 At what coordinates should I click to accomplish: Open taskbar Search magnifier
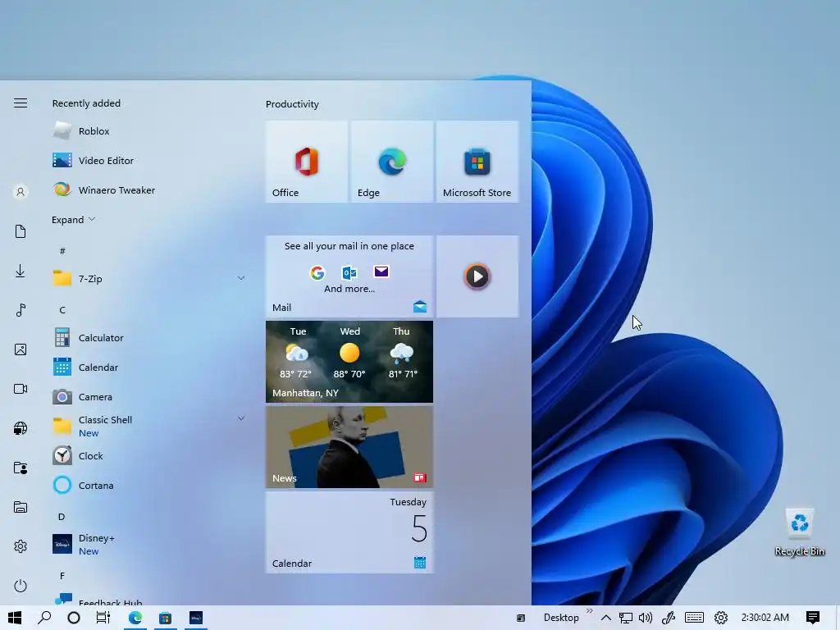pyautogui.click(x=44, y=618)
